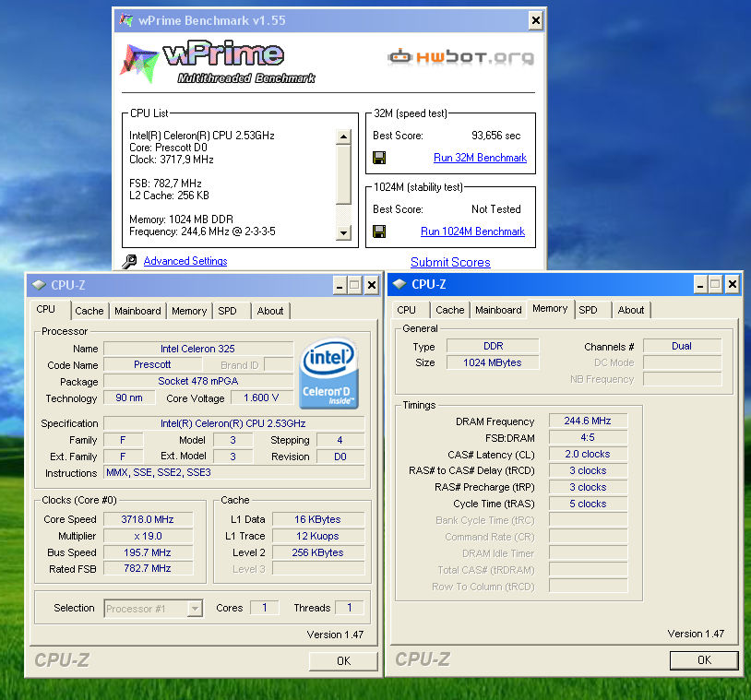This screenshot has height=700, width=751.
Task: Click the wrench icon beside Advanced Settings
Action: click(x=129, y=261)
